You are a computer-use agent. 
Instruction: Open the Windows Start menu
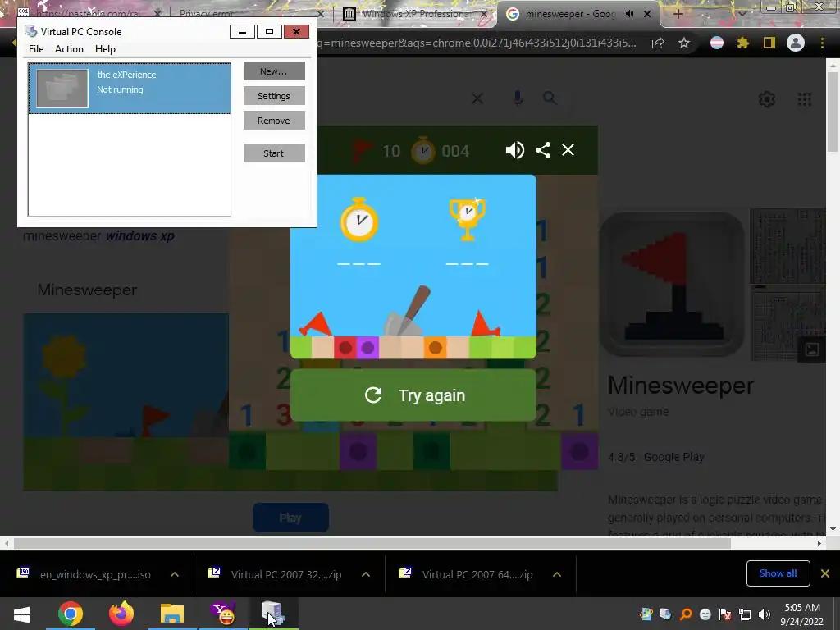[21, 614]
